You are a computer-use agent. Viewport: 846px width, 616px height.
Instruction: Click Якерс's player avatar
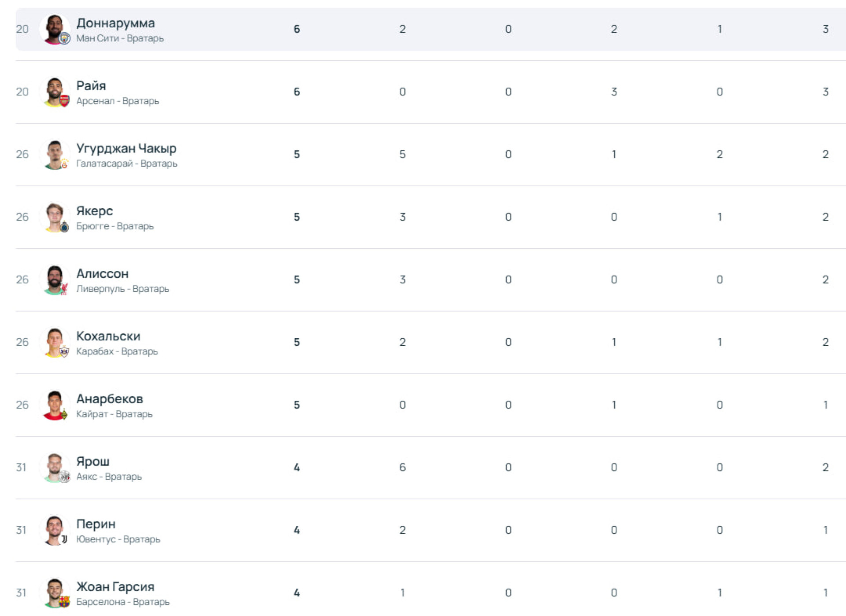click(55, 217)
